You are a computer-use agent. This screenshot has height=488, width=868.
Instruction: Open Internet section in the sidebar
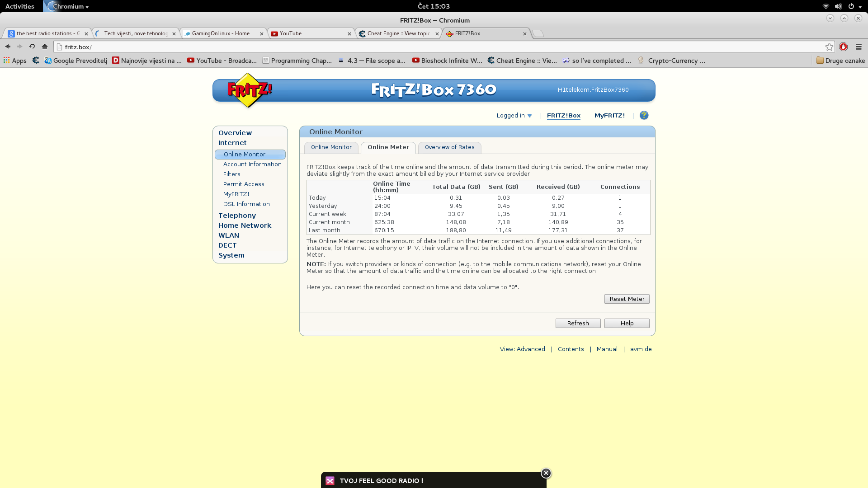pyautogui.click(x=232, y=143)
